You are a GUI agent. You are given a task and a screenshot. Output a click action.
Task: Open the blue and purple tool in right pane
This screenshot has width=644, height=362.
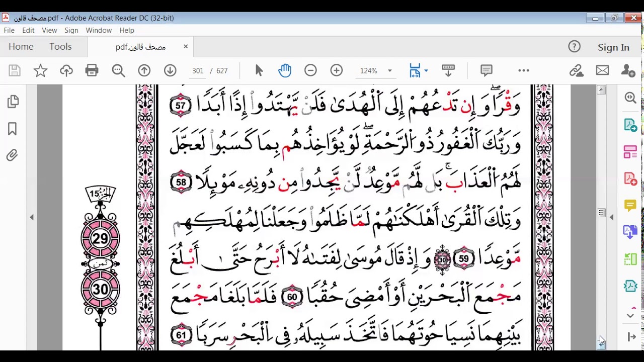(630, 232)
